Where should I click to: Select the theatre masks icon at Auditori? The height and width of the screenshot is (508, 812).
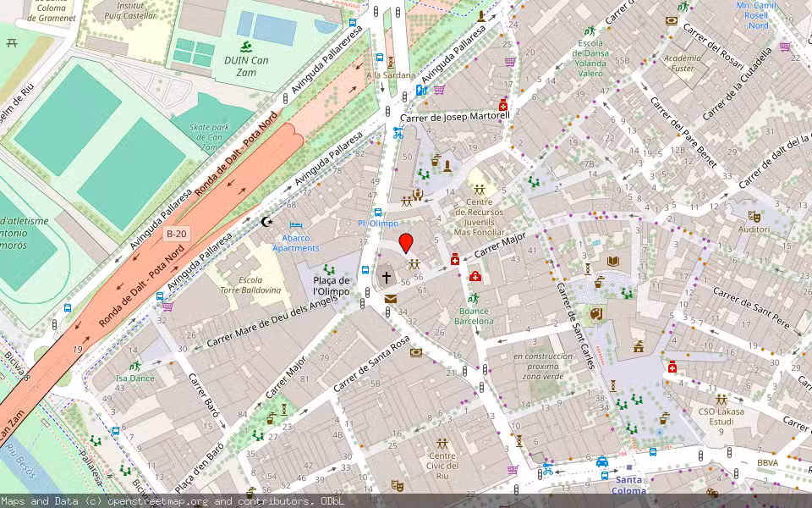754,216
